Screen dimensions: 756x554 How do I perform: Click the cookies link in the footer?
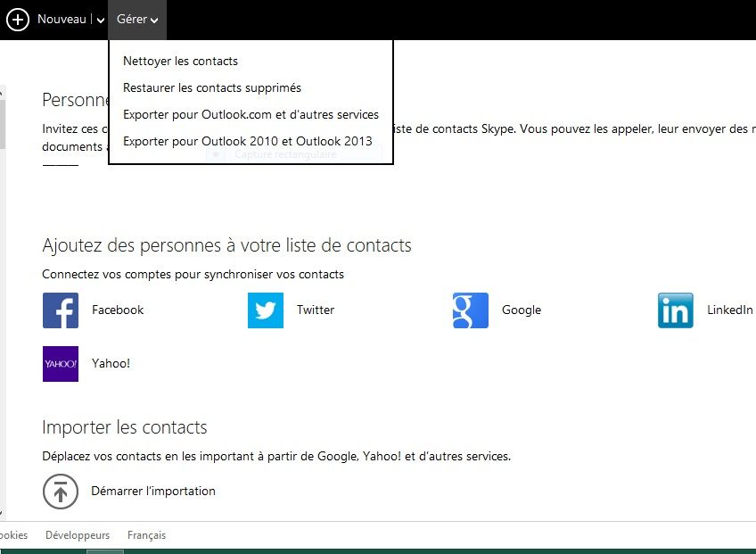click(13, 535)
